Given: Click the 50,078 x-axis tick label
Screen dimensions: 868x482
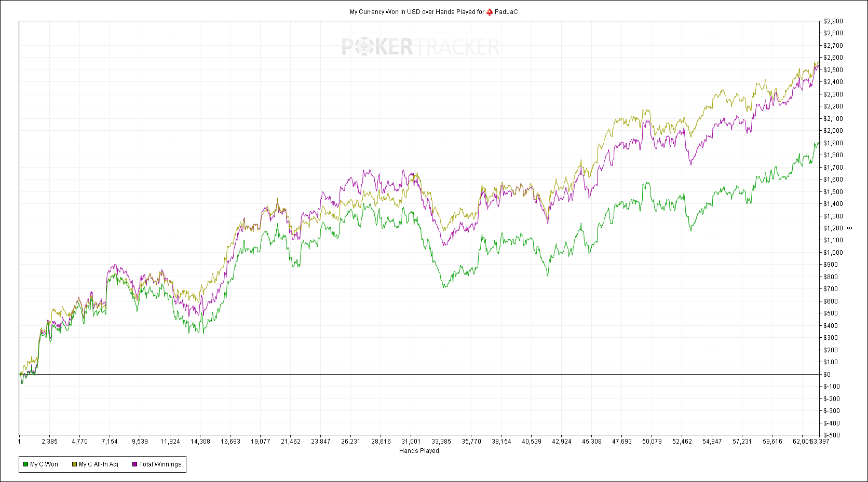Looking at the screenshot, I should coord(652,442).
